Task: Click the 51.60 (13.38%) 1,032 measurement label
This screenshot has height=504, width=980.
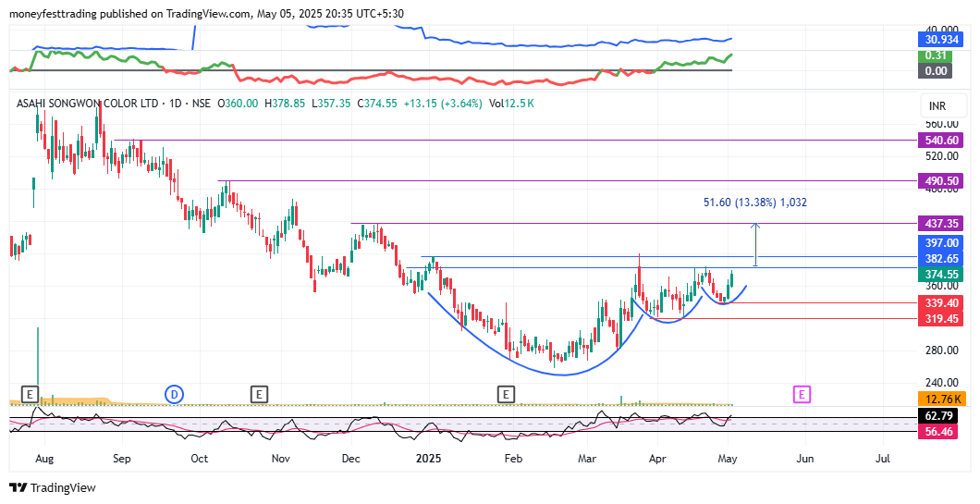Action: (755, 202)
